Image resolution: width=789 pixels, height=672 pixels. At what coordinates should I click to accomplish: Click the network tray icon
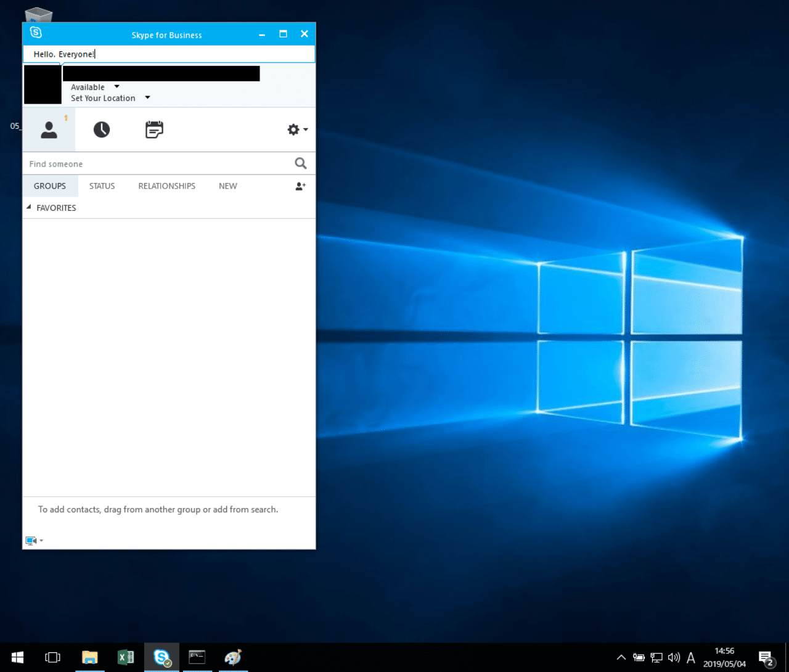[x=657, y=658]
